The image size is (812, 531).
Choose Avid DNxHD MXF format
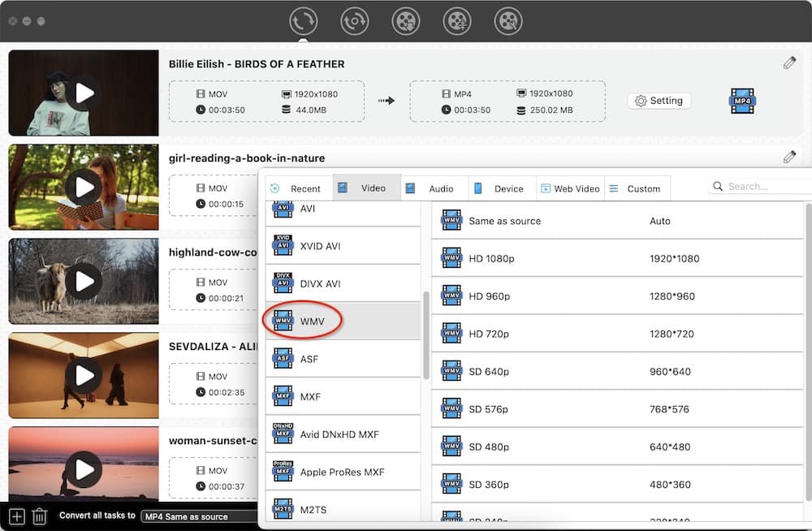coord(343,434)
